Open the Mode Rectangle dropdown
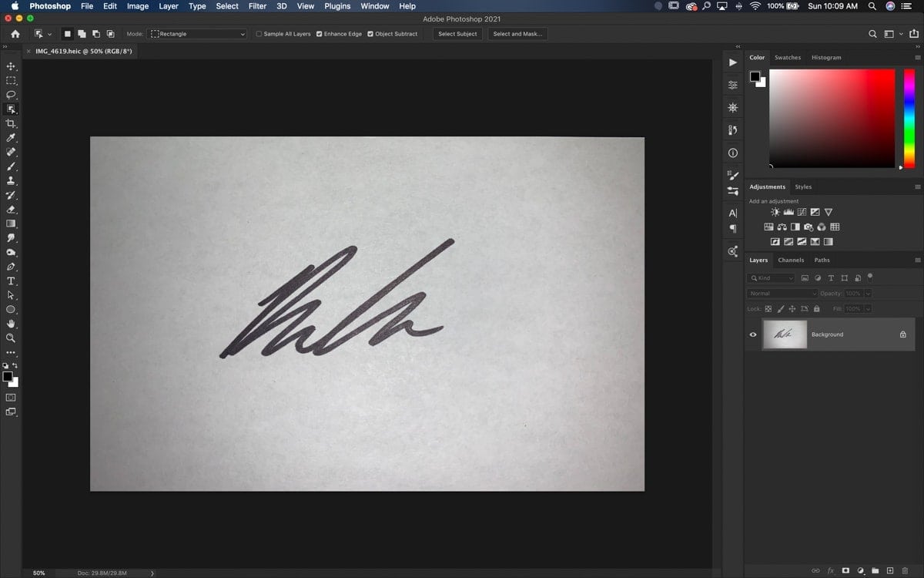Image resolution: width=924 pixels, height=578 pixels. (197, 34)
